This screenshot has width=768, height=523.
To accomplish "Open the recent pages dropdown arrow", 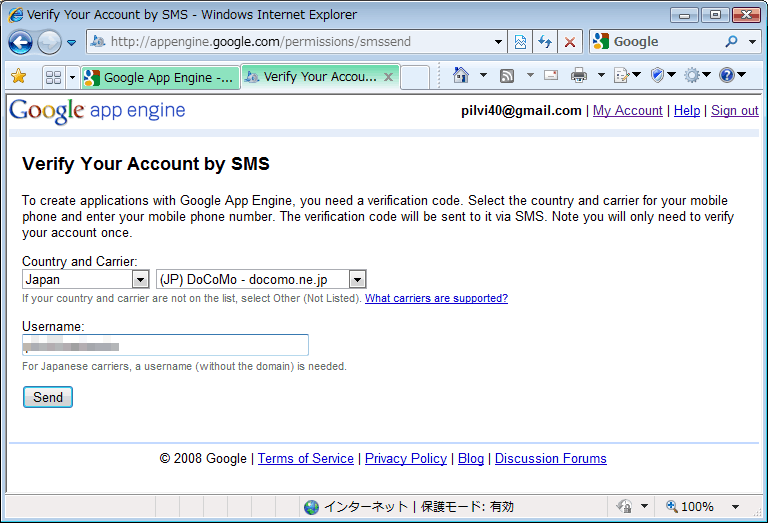I will (x=72, y=43).
